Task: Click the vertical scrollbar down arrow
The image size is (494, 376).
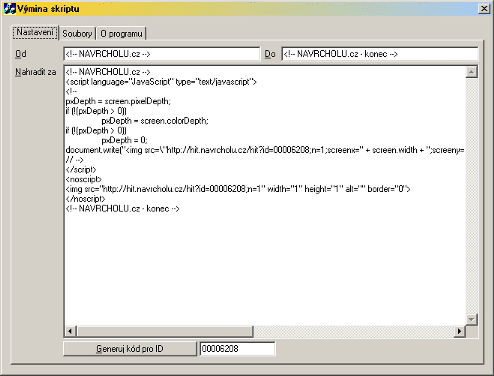Action: click(x=471, y=319)
